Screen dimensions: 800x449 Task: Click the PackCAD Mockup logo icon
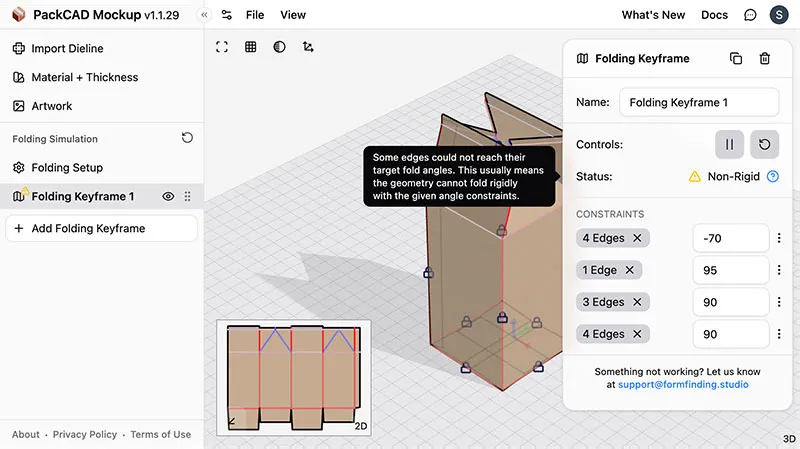pos(19,15)
